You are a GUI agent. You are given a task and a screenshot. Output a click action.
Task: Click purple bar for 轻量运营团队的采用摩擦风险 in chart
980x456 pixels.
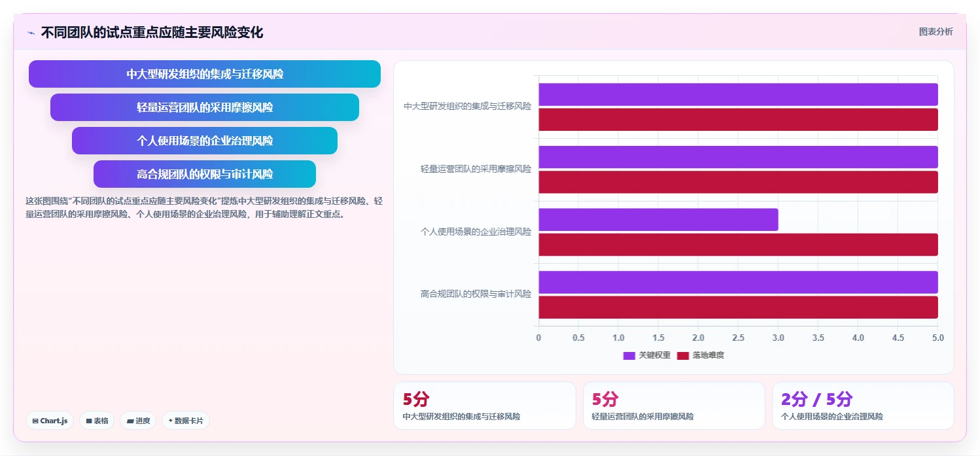[x=738, y=157]
